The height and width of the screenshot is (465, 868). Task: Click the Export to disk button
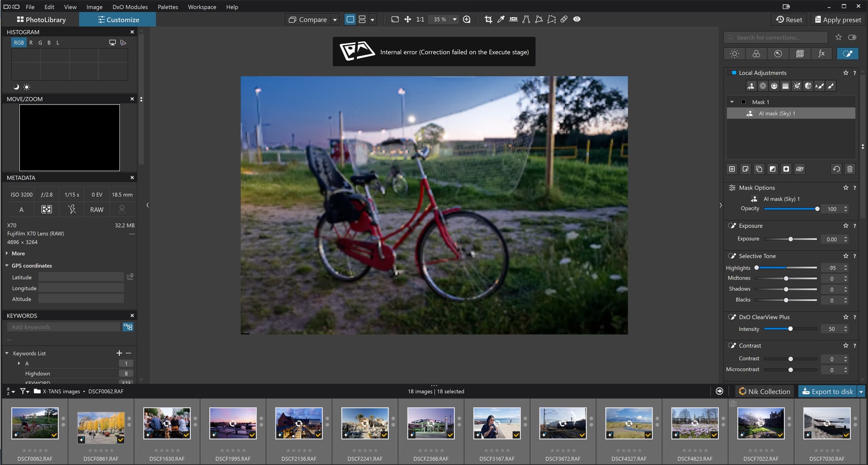pyautogui.click(x=827, y=392)
